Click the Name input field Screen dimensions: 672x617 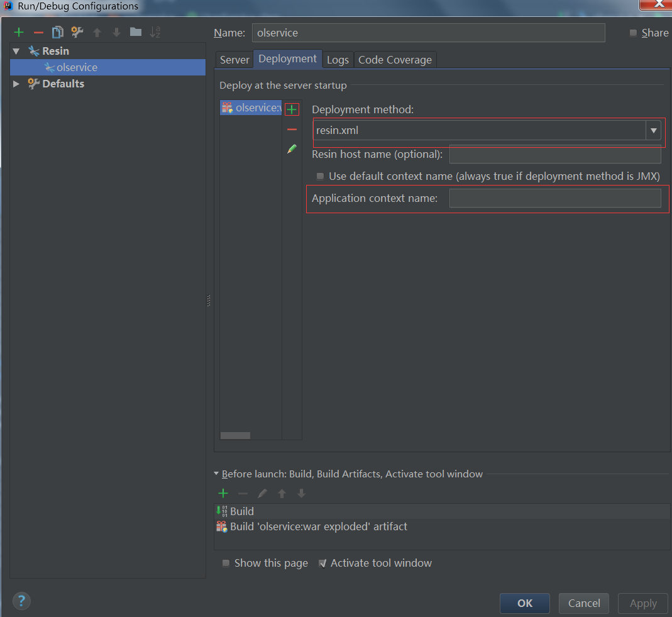tap(429, 33)
